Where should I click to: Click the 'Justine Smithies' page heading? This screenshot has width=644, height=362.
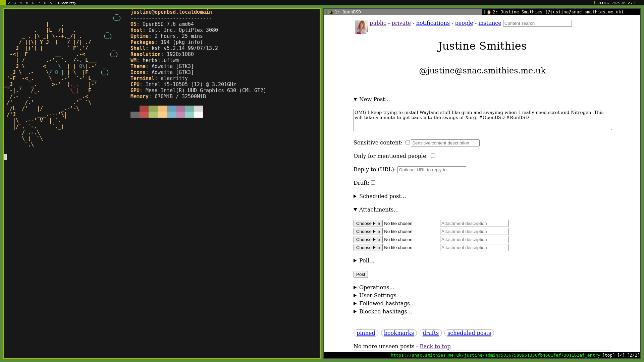[482, 46]
